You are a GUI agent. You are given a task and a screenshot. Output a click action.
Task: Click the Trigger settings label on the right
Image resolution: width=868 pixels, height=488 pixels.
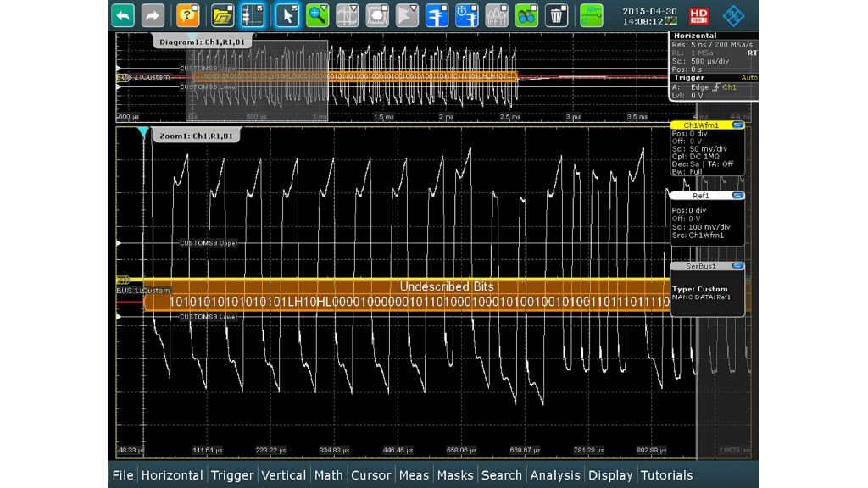689,77
